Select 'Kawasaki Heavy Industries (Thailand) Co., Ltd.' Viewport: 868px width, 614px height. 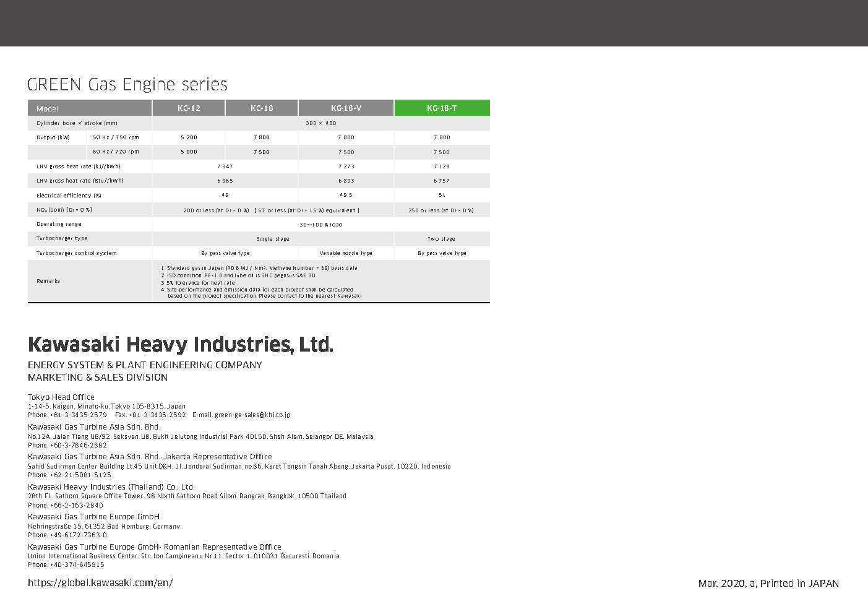[111, 487]
